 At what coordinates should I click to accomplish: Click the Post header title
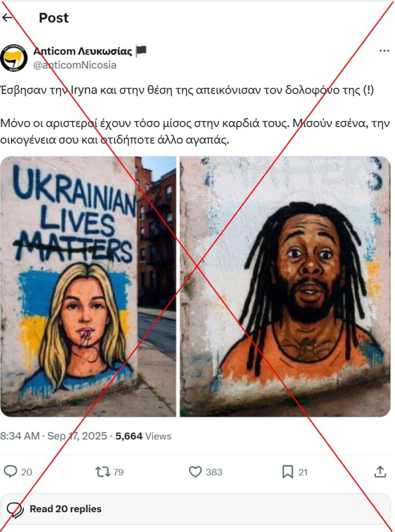(x=53, y=18)
